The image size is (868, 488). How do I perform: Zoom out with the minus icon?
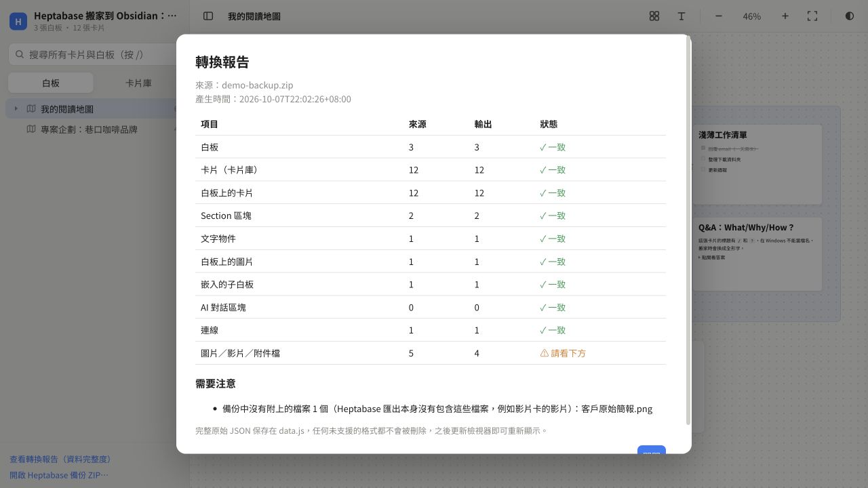click(x=719, y=16)
